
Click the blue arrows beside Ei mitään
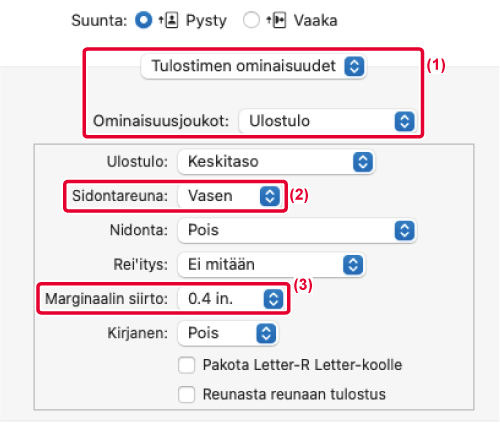coord(353,265)
